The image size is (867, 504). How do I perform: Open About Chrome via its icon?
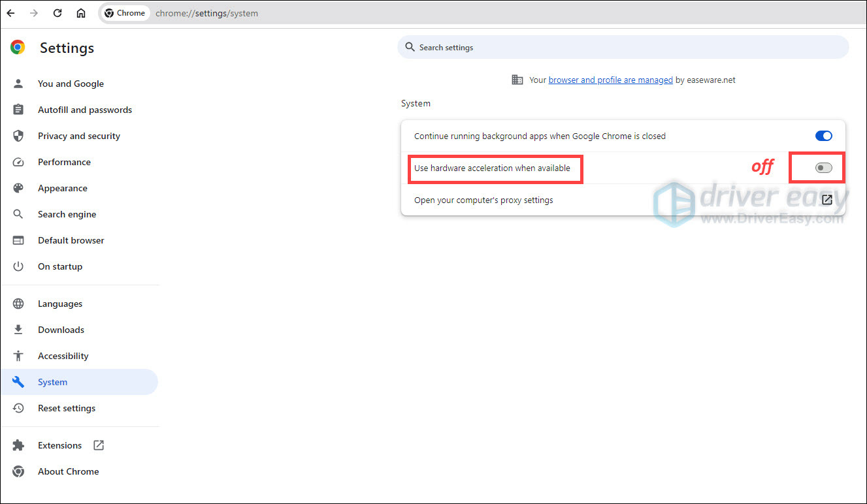pos(19,471)
